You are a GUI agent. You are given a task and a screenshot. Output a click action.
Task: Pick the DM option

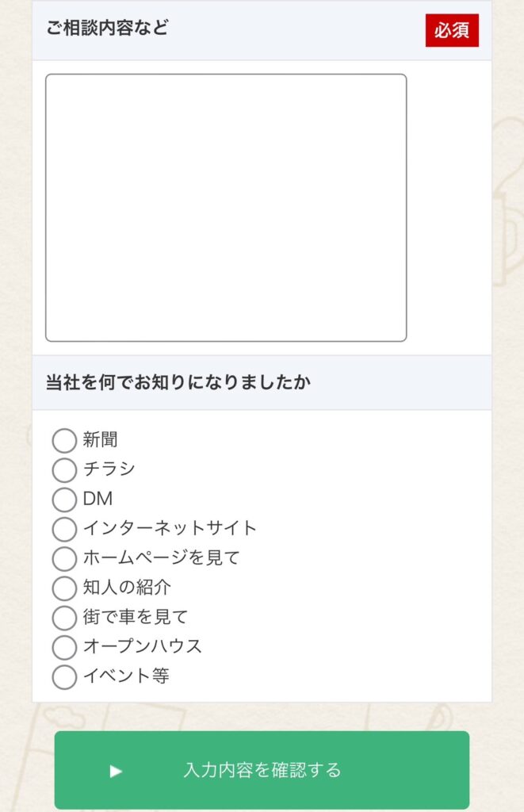tap(63, 500)
